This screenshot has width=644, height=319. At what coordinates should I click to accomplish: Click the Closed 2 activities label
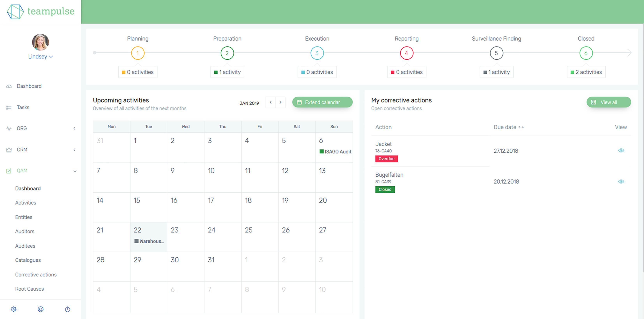586,72
